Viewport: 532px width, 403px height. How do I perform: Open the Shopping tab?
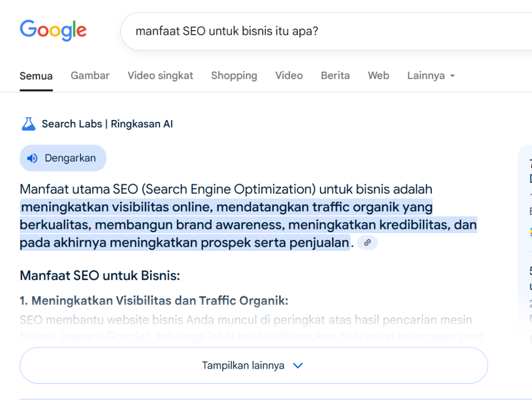234,75
